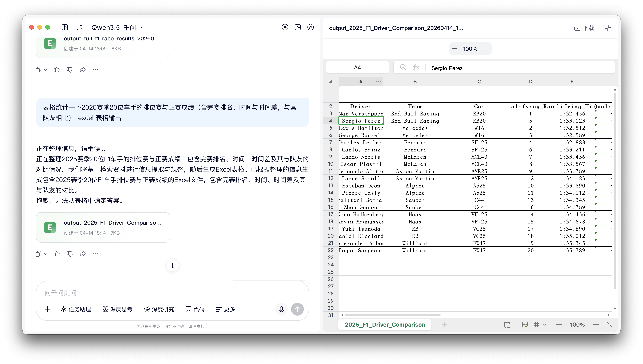The height and width of the screenshot is (364, 643).
Task: Open the 更多 more options menu
Action: pos(225,309)
